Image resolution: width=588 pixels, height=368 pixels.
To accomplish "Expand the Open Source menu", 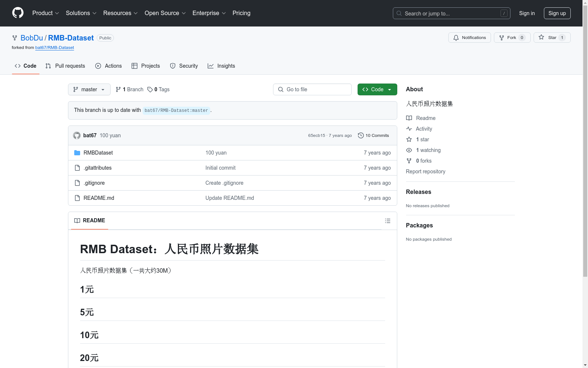I will 165,13.
